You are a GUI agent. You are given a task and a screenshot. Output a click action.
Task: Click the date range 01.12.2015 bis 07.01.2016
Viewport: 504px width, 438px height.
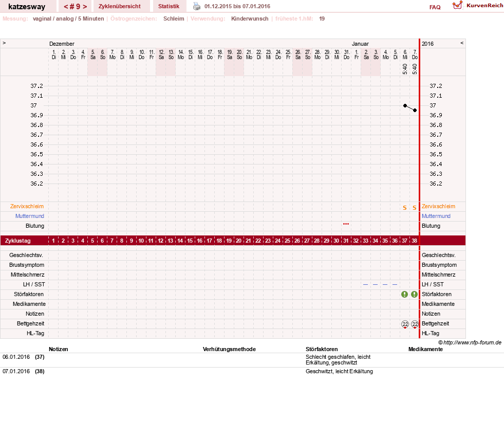(x=237, y=7)
